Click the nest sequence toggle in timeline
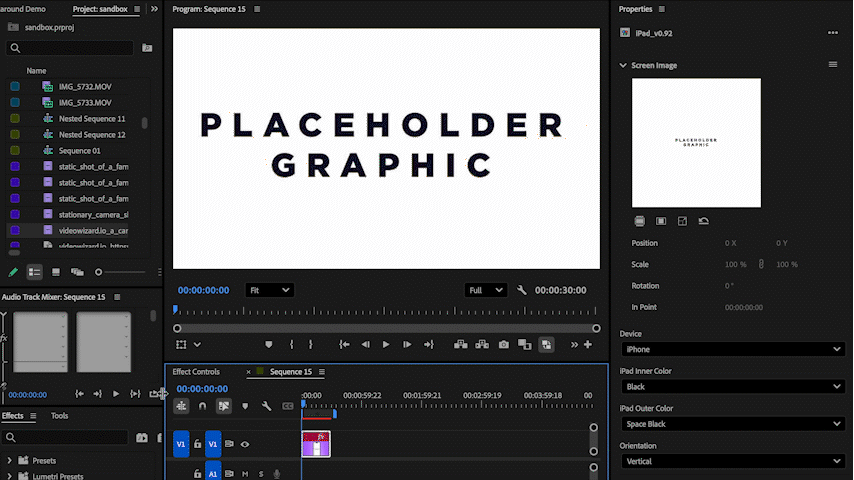This screenshot has width=854, height=480. coord(181,406)
